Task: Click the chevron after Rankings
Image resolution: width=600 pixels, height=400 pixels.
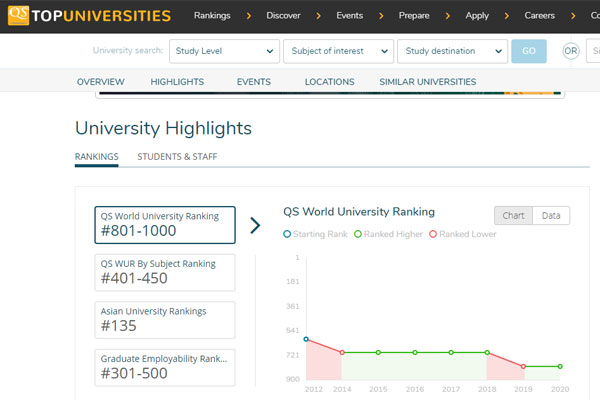Action: click(249, 16)
